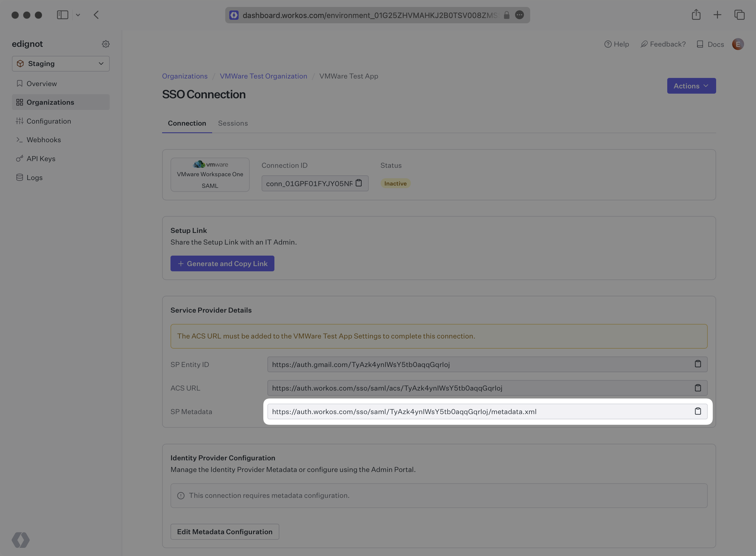756x556 pixels.
Task: Switch to the Sessions tab
Action: coord(233,123)
